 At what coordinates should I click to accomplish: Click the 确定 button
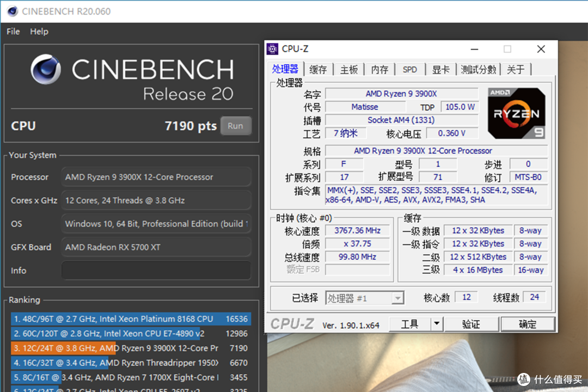tap(528, 324)
